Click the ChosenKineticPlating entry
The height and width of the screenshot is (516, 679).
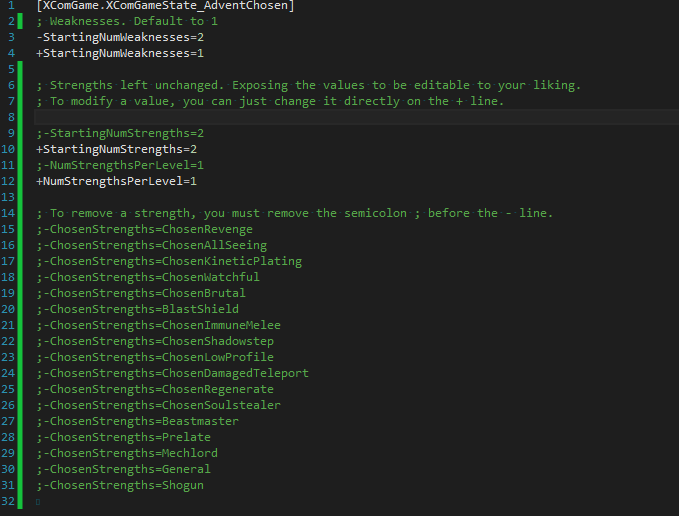coord(169,261)
